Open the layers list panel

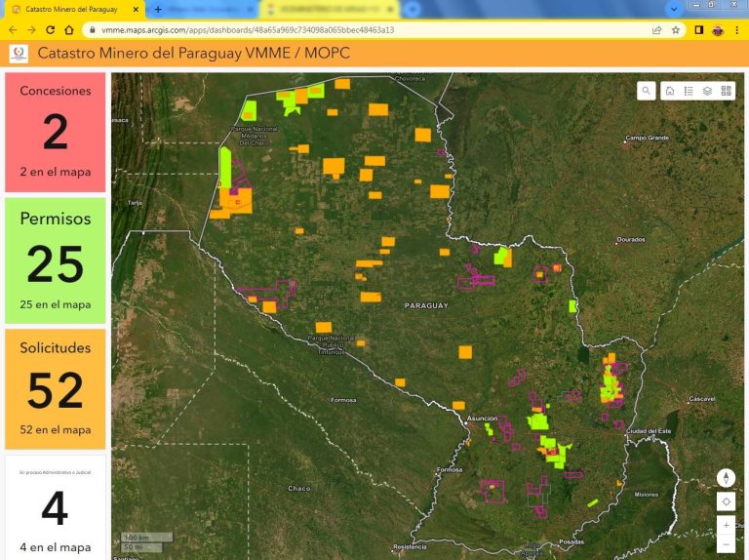tap(707, 91)
